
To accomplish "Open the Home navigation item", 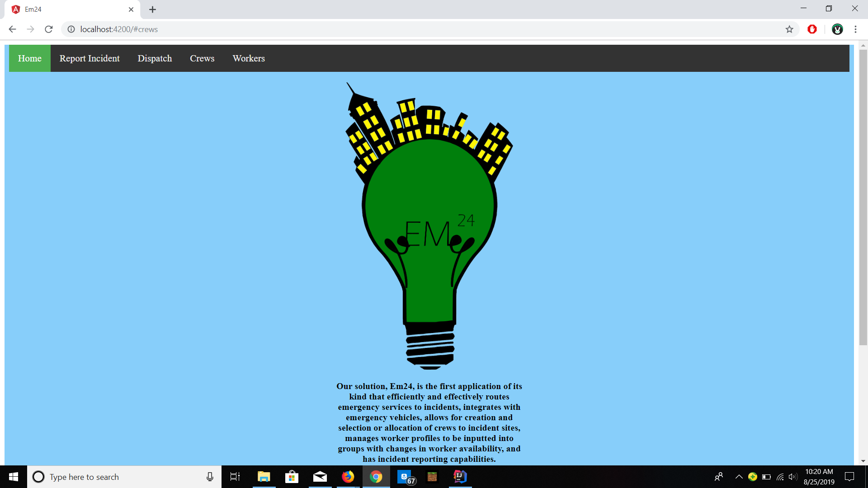I will 30,58.
